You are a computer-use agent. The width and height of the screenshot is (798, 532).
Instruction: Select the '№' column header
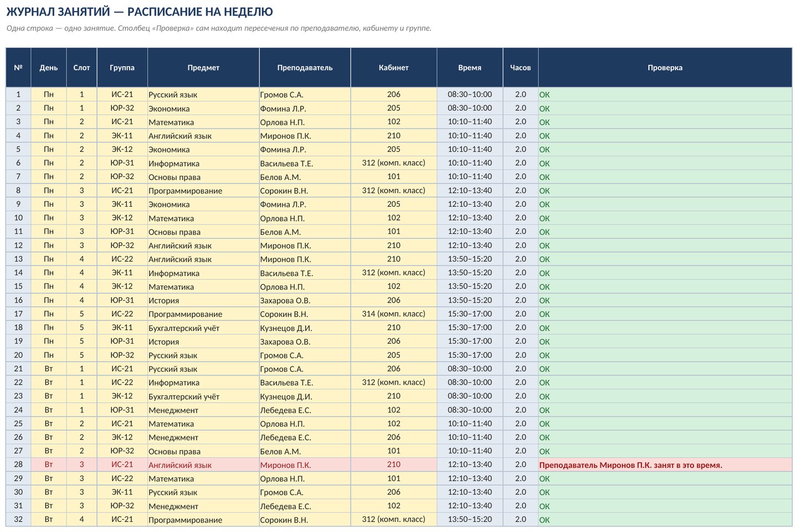pyautogui.click(x=18, y=68)
